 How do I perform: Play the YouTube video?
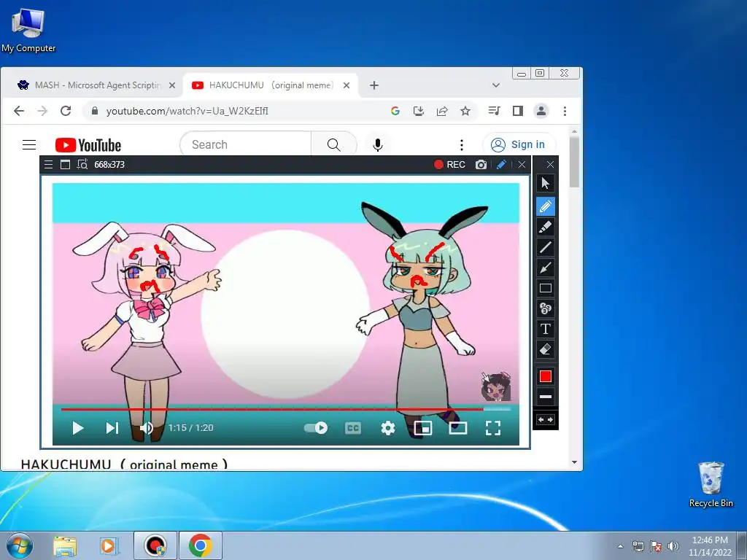(77, 427)
